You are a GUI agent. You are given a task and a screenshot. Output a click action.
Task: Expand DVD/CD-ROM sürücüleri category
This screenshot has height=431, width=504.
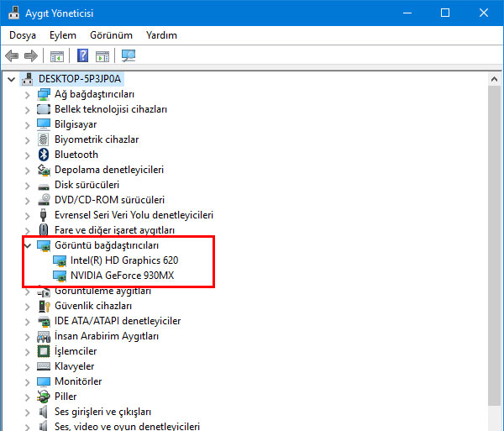pos(28,200)
